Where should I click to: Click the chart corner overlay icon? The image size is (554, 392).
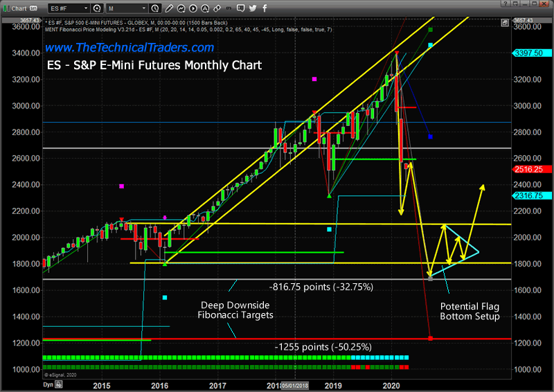[505, 23]
